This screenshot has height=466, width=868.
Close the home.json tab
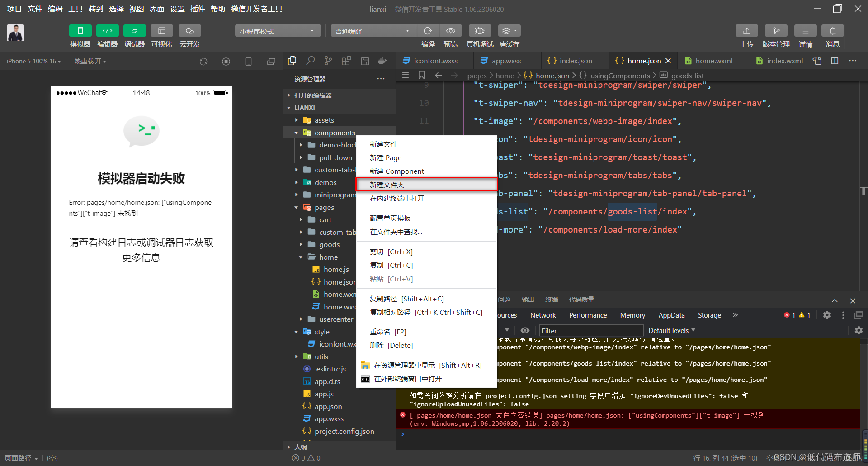(668, 61)
